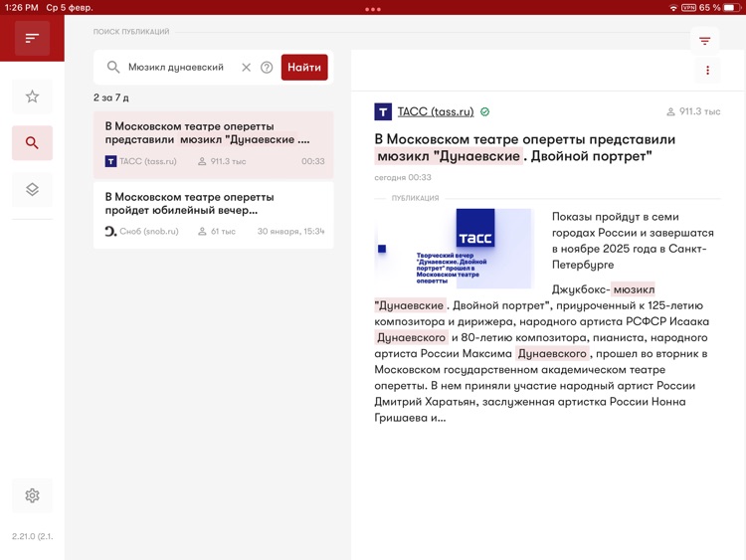Open the ТАСС (tass.ru) source link
This screenshot has height=560, width=746.
tap(436, 111)
